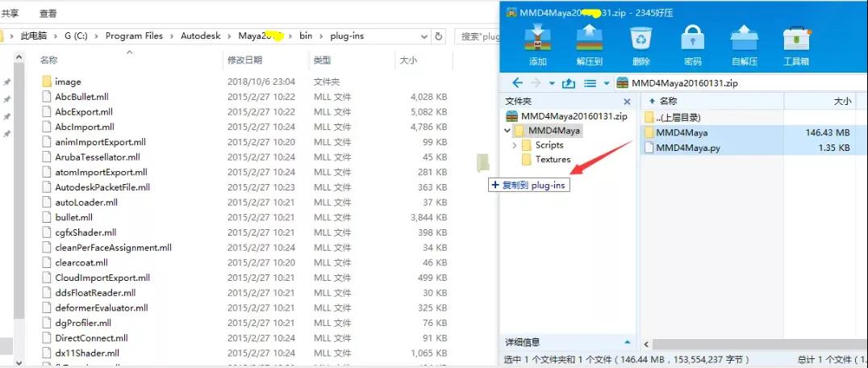Open the view mode dropdown arrow
The image size is (868, 368).
(x=606, y=84)
